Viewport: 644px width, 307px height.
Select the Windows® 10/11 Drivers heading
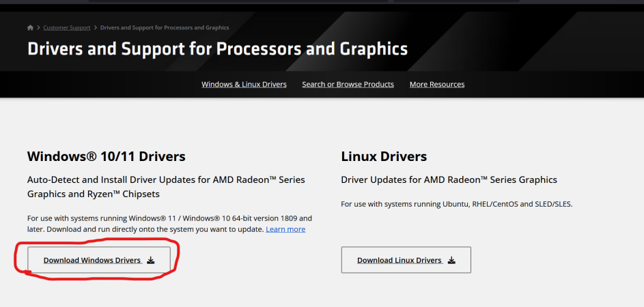tap(107, 156)
